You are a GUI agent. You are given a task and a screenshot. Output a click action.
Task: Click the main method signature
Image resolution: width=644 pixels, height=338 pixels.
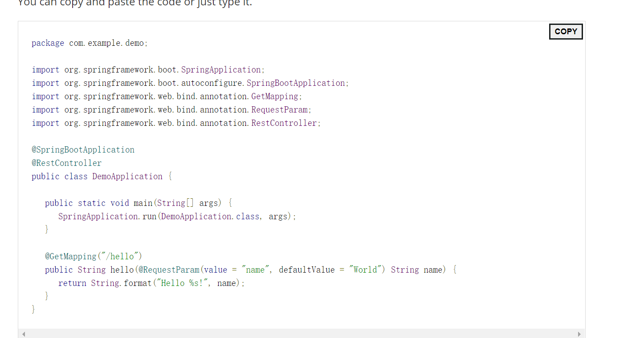(x=137, y=203)
